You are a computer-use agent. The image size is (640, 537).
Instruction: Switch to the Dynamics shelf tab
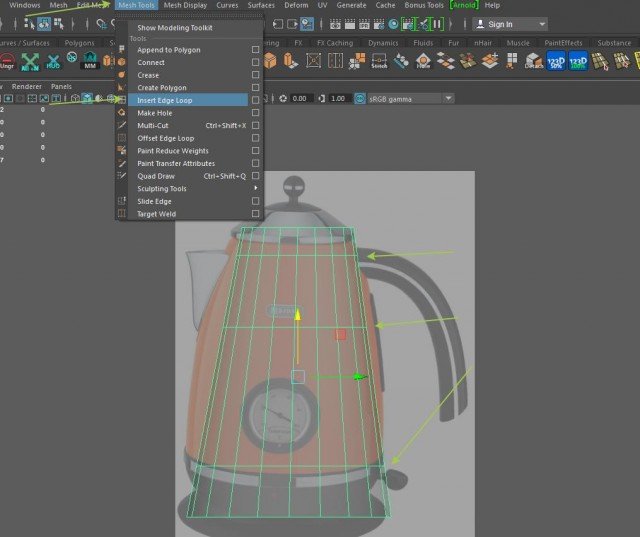(x=382, y=43)
